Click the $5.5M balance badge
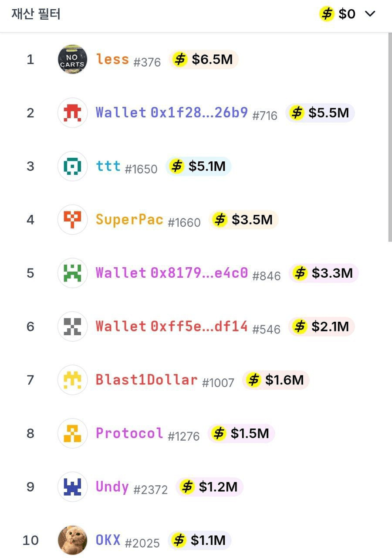The width and height of the screenshot is (392, 558). pos(320,113)
